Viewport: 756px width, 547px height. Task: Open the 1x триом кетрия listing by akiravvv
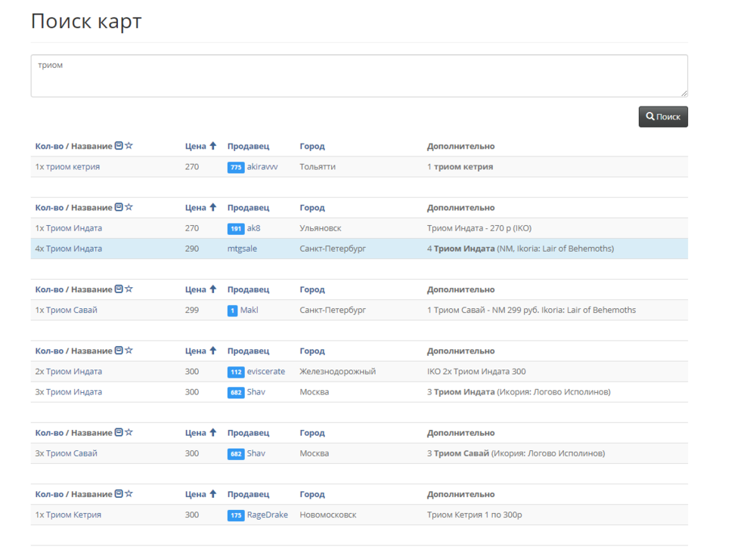click(67, 167)
